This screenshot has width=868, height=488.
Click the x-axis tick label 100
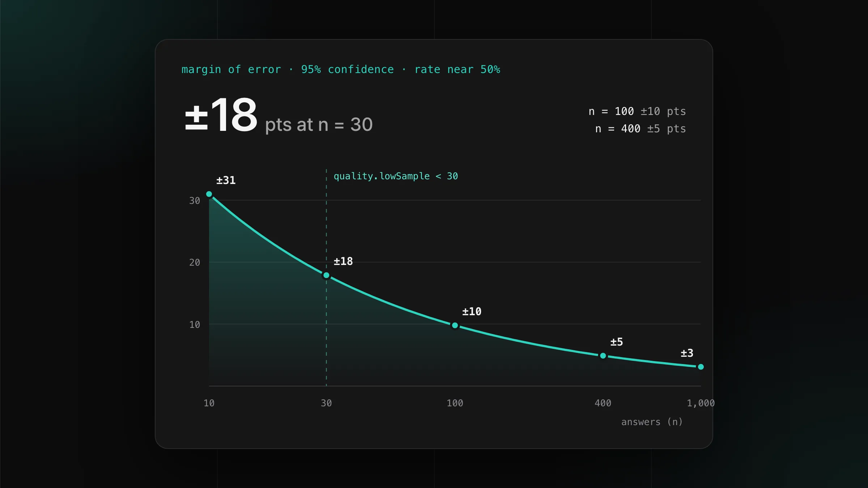pyautogui.click(x=455, y=403)
